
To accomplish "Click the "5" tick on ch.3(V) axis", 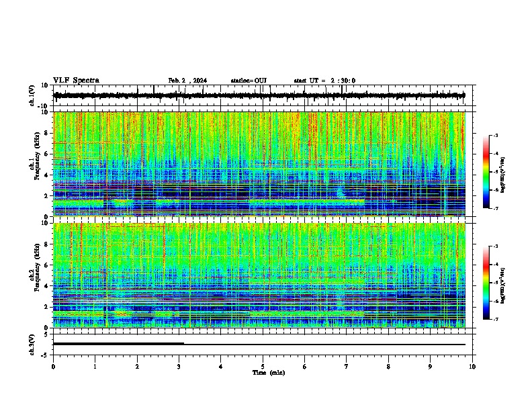I will coord(46,334).
